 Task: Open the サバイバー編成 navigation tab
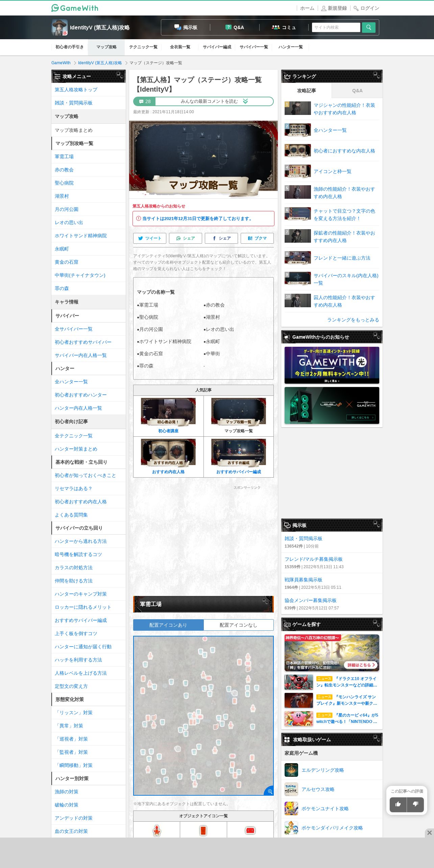click(217, 47)
